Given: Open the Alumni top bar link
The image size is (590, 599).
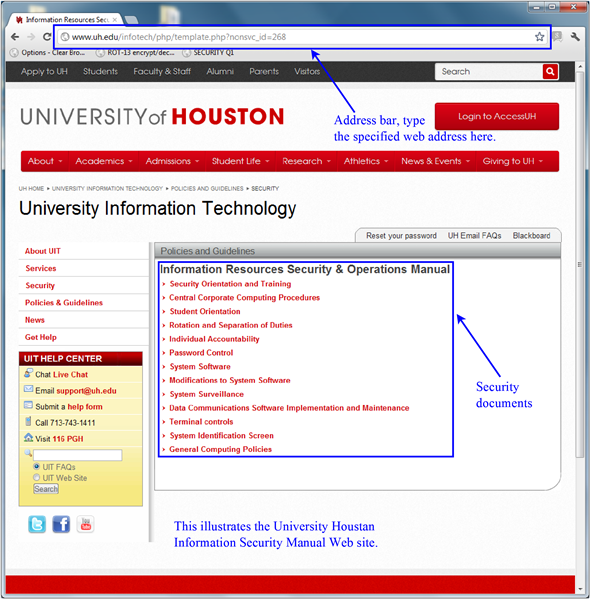Looking at the screenshot, I should (x=220, y=71).
